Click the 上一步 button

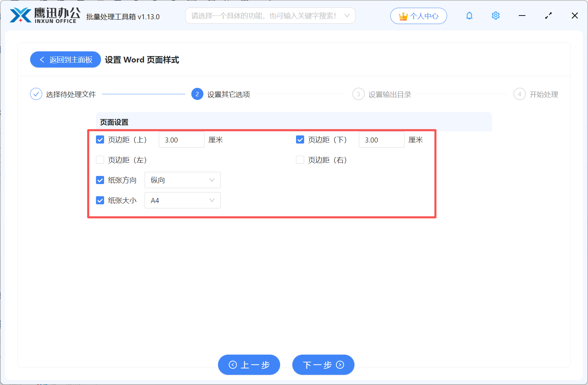[x=249, y=365]
